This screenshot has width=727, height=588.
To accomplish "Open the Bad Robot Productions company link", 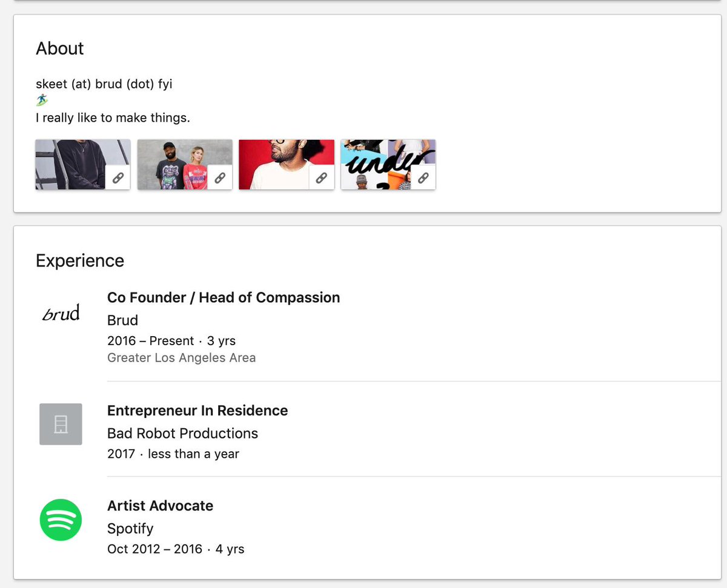I will point(182,433).
